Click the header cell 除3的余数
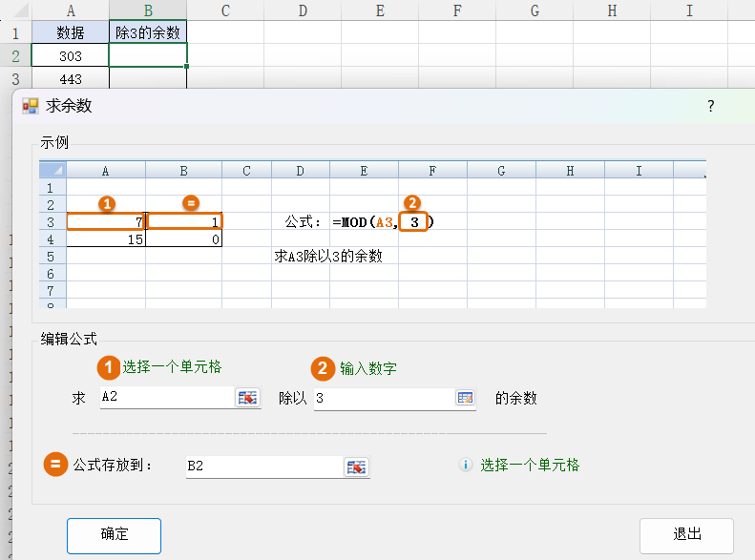 point(148,32)
